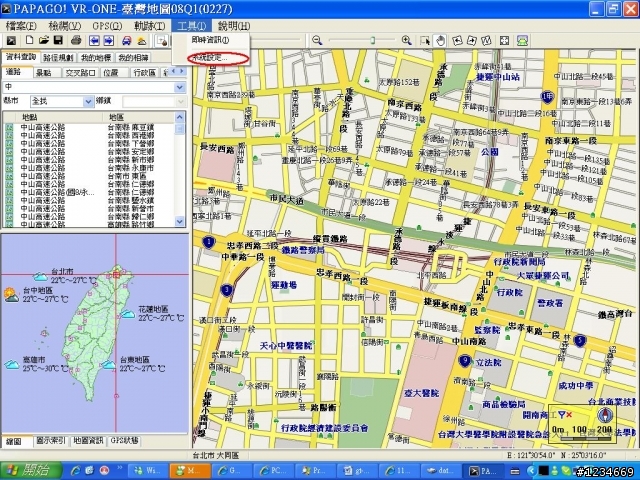This screenshot has width=640, height=480.
Task: Open the 檔案(F) menu
Action: [21, 26]
